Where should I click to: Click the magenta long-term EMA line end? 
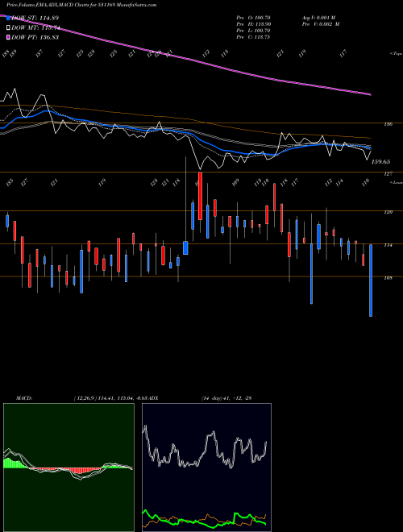pyautogui.click(x=369, y=94)
